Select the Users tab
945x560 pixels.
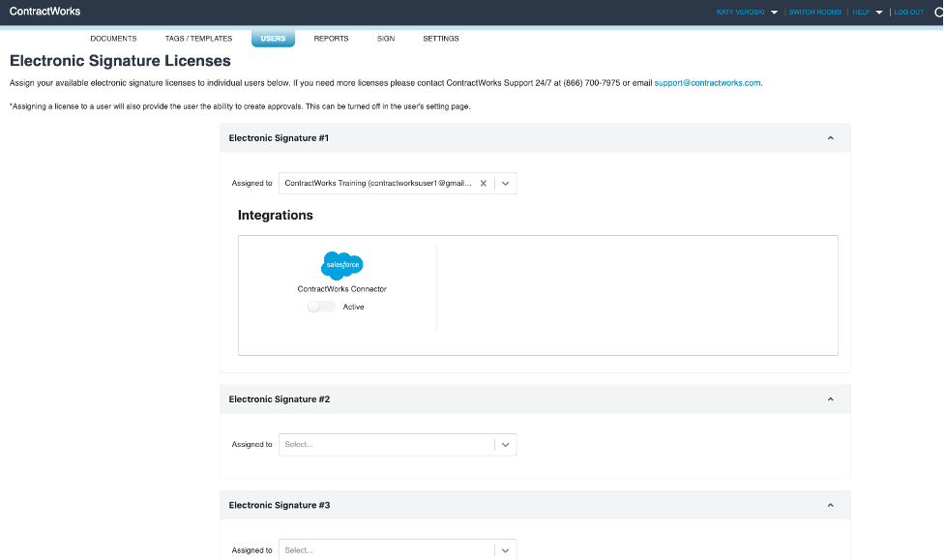coord(273,39)
